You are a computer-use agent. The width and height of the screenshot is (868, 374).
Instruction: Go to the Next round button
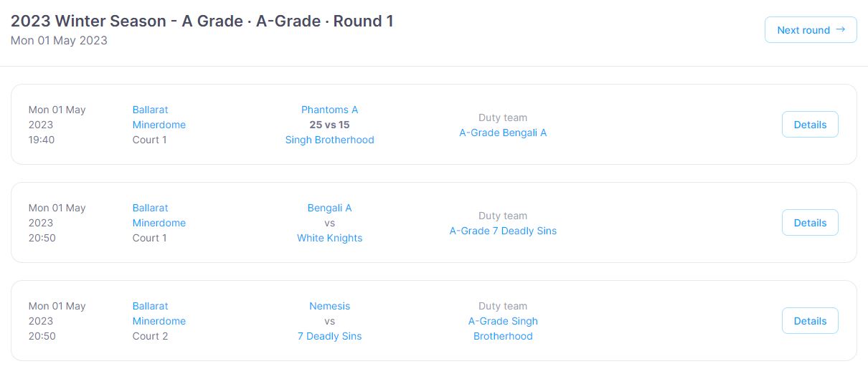coord(811,30)
